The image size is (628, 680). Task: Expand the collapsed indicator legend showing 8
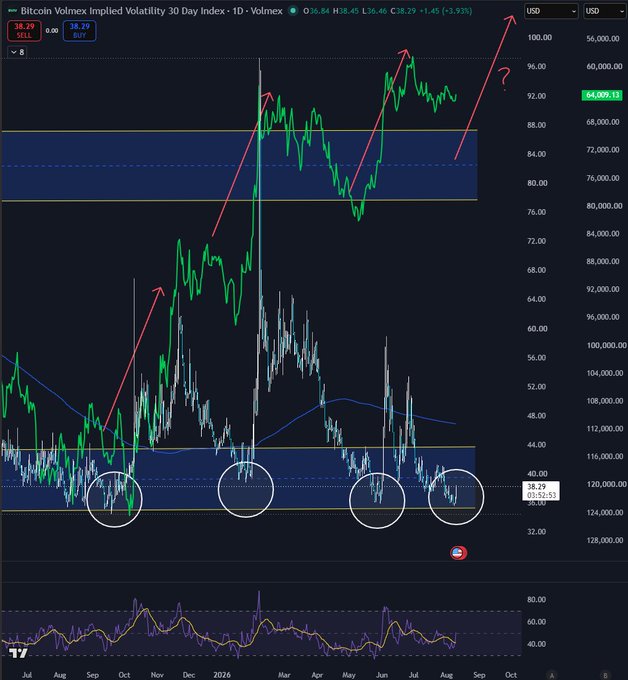pos(17,52)
